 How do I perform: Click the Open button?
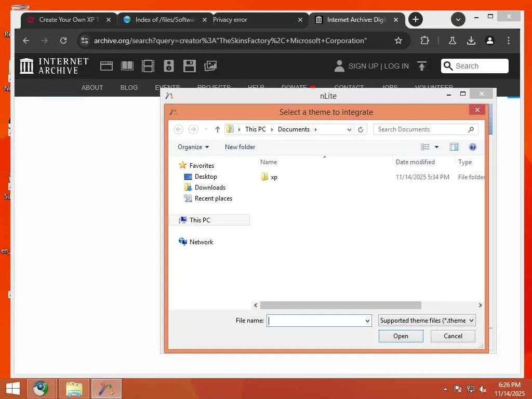point(401,336)
